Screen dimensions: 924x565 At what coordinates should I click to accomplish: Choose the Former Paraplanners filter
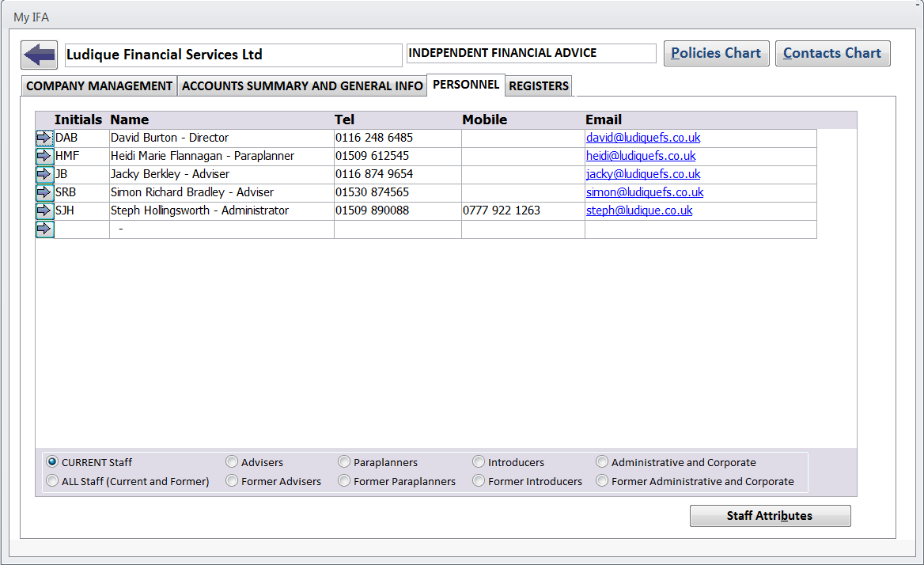coord(344,481)
